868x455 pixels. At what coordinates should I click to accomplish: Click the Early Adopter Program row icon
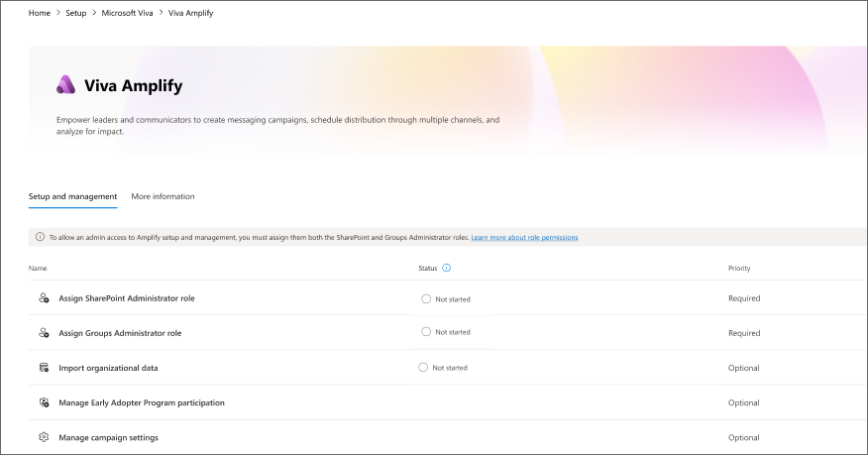tap(44, 402)
